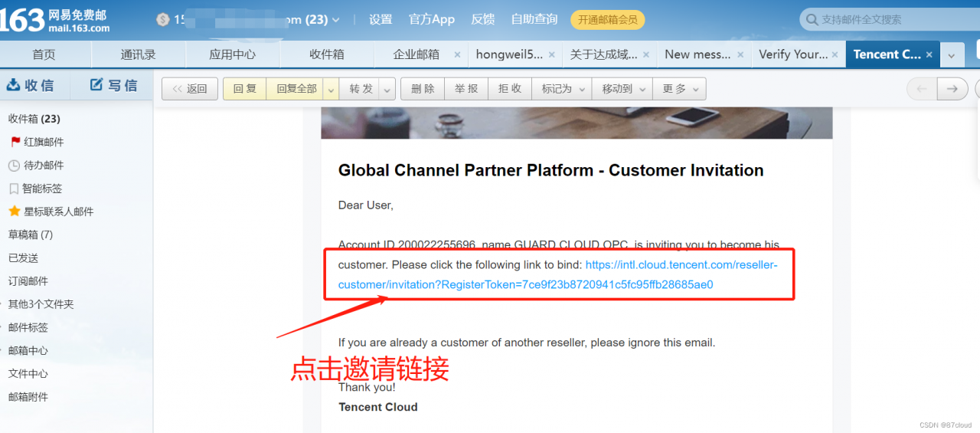Close the Tencent Cloud email tab
The width and height of the screenshot is (980, 433).
[929, 54]
